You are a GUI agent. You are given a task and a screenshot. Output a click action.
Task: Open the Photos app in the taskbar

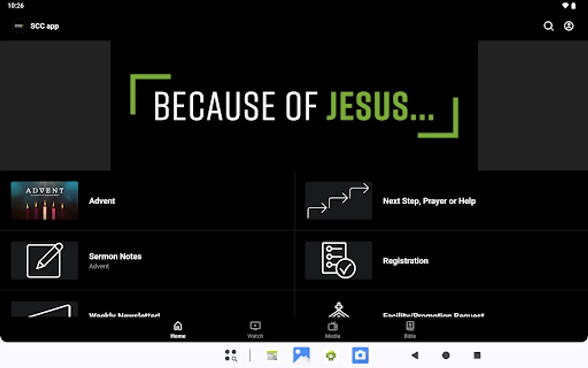(x=301, y=355)
